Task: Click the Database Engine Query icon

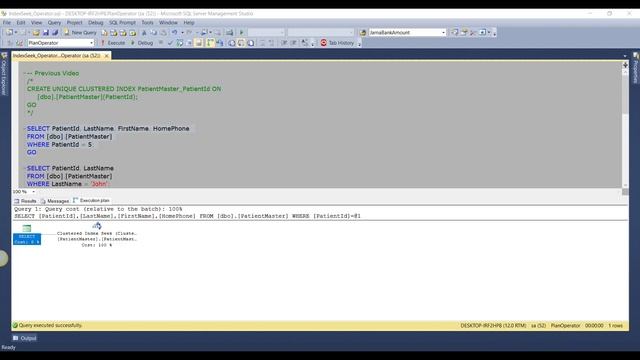Action: [x=104, y=33]
